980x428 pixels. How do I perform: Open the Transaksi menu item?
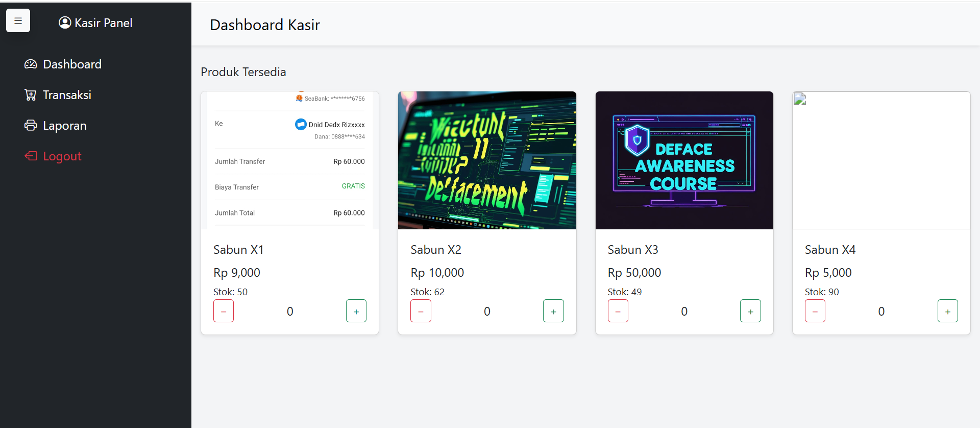tap(67, 95)
